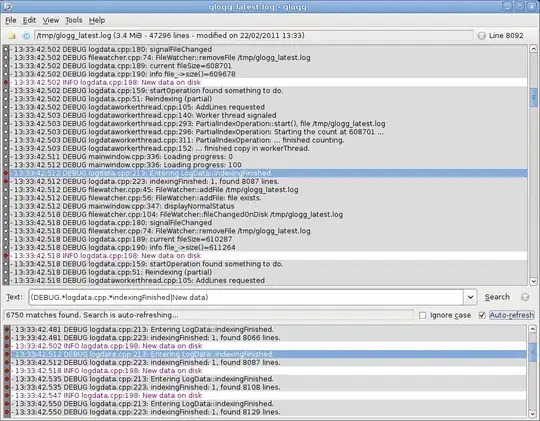Click the marker bullet of displayNormalStatus line
This screenshot has height=421, width=540.
6,206
